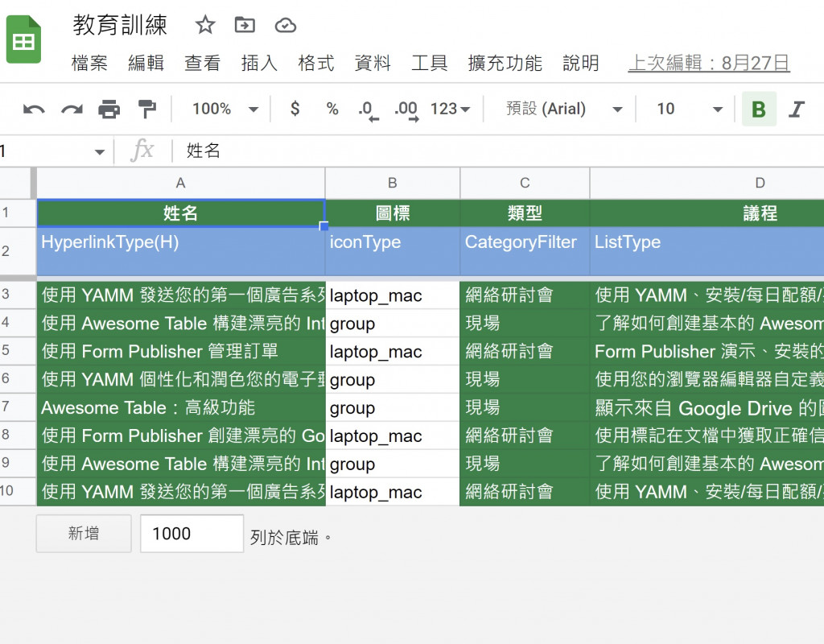Toggle bold formatting B button
Screen dimensions: 824x644
click(x=759, y=109)
